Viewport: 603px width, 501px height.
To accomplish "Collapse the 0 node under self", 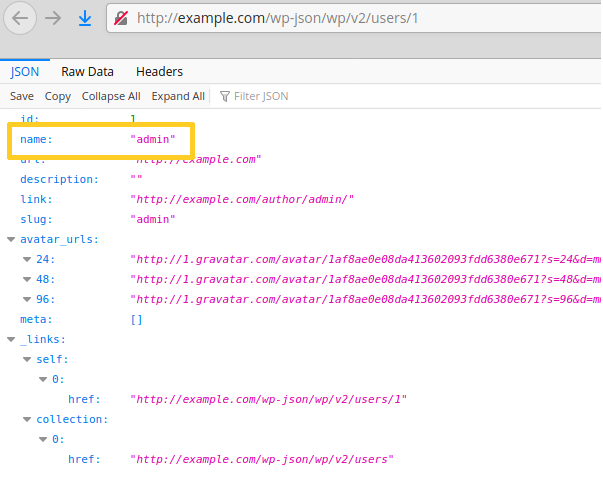I will [x=43, y=379].
